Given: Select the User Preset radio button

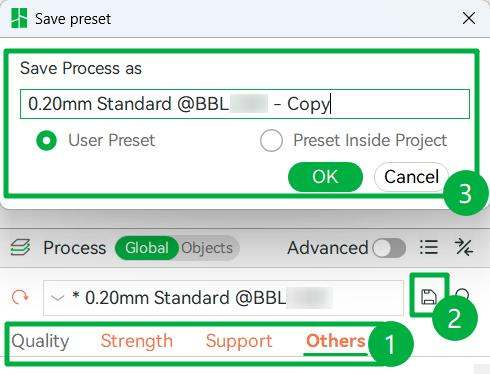Looking at the screenshot, I should (47, 140).
